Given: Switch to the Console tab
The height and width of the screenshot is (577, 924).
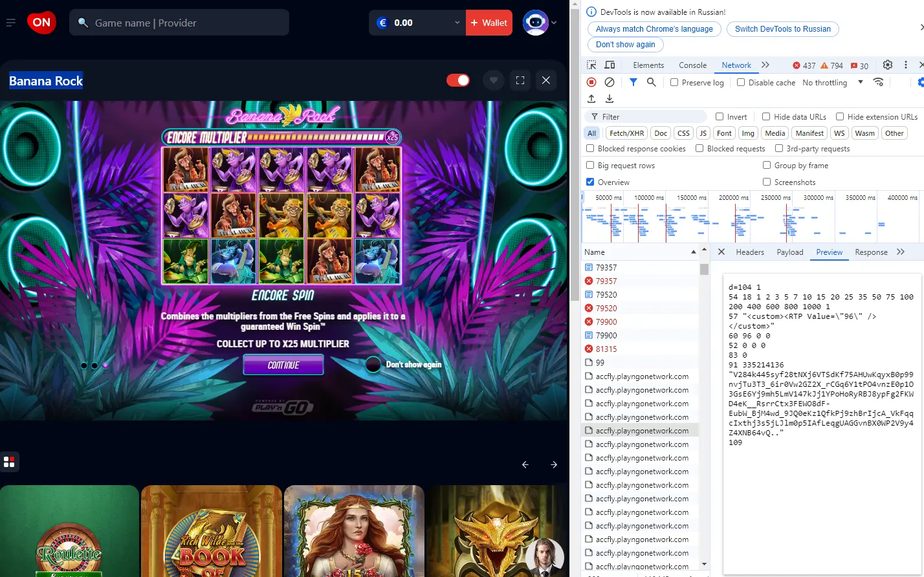Looking at the screenshot, I should 692,65.
